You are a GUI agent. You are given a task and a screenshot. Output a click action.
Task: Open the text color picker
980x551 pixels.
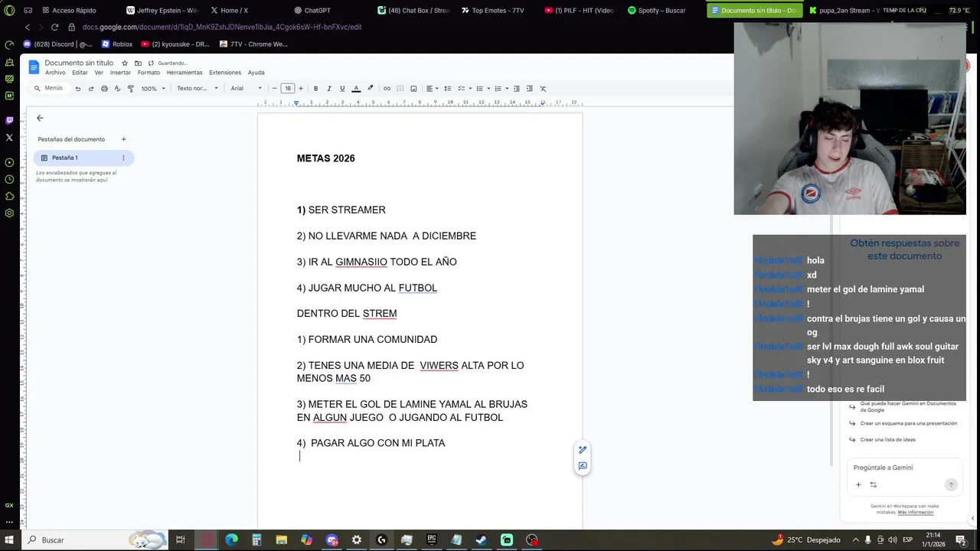coord(356,89)
